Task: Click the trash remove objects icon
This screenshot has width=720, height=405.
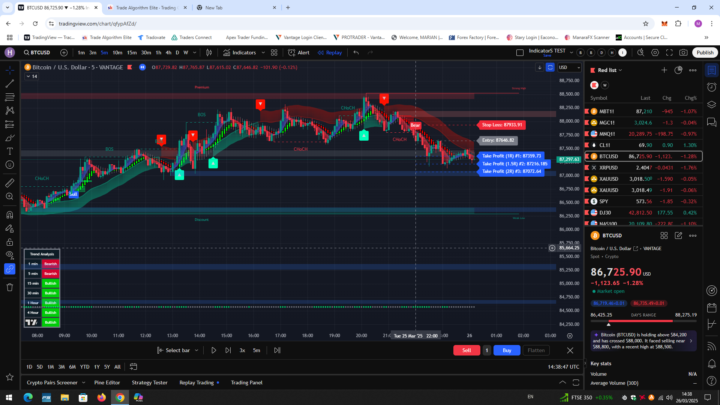Action: click(x=10, y=287)
